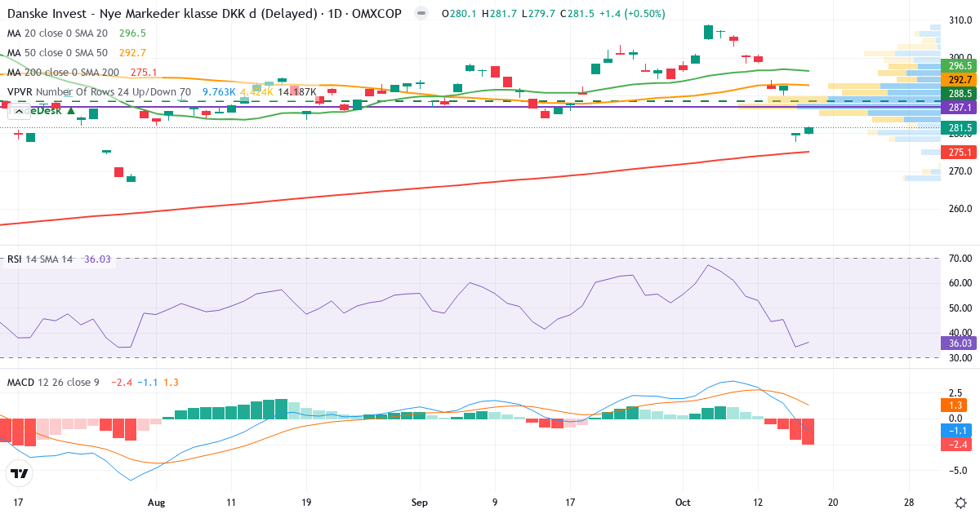Click the purple RSI 36.03 axis label
980x514 pixels.
point(960,343)
